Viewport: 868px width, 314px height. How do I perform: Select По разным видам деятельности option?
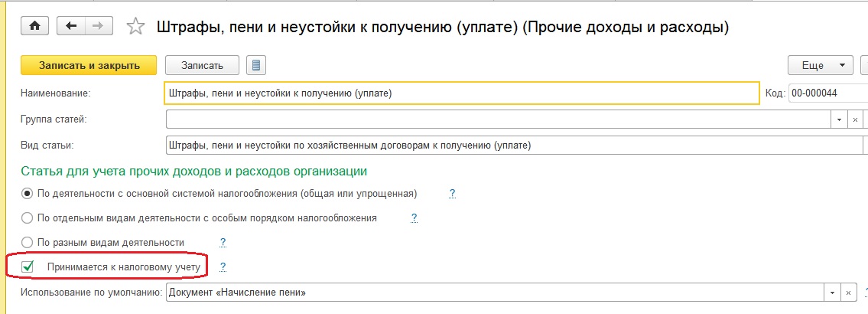[x=28, y=242]
